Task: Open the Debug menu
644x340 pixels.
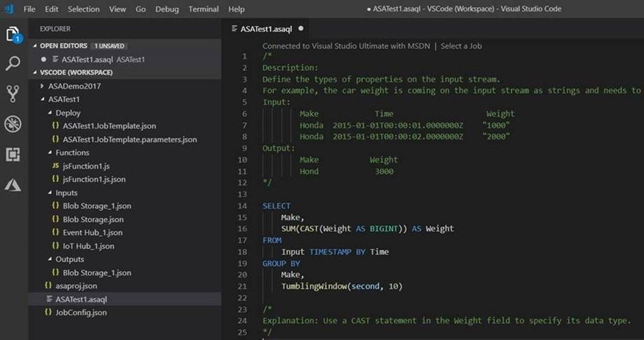Action: (167, 9)
